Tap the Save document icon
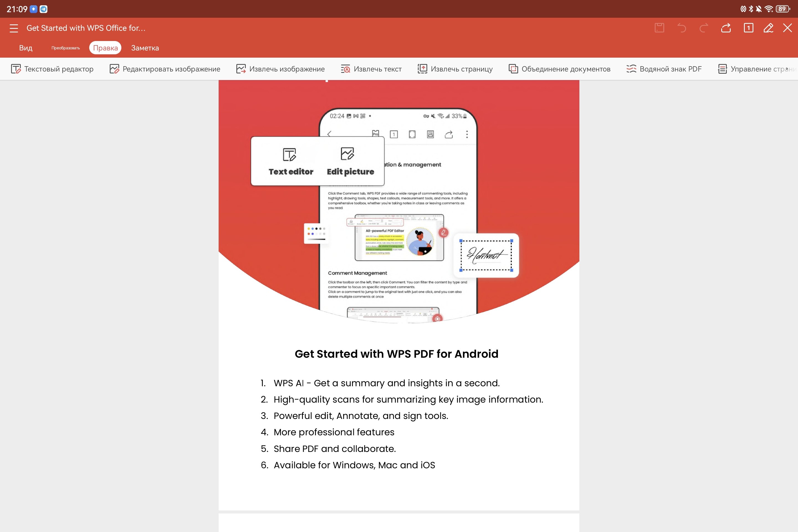Screen dimensions: 798x532 659,28
